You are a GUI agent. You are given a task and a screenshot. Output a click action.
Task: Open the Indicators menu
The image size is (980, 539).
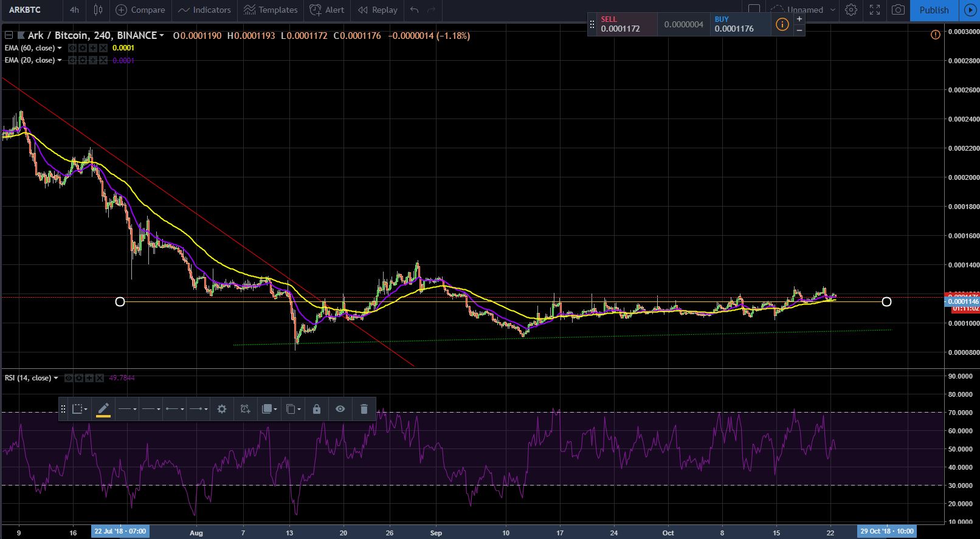204,10
